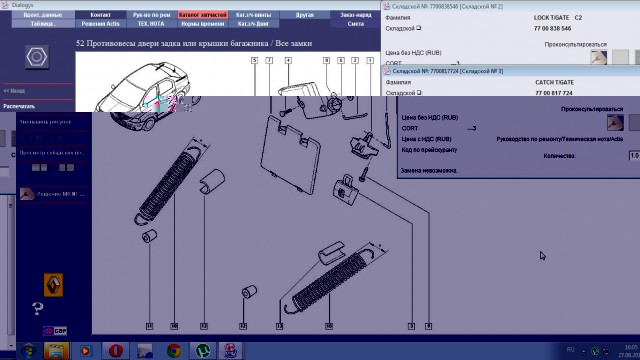
Task: Click the wrench repair icon in Складской № 2 window
Action: 599,57
